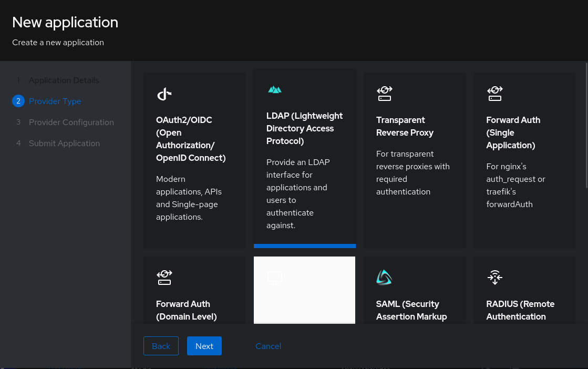This screenshot has height=369, width=588.
Task: Click the RADIUS wireless signal icon
Action: [494, 278]
